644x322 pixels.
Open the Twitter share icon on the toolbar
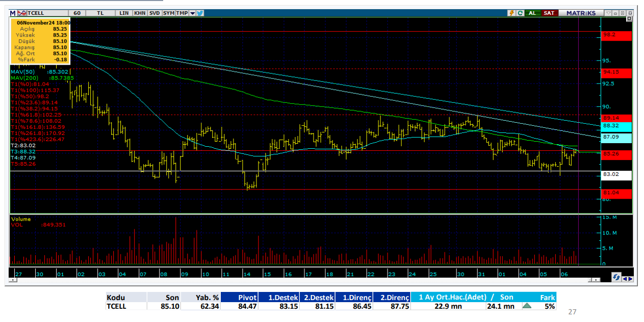click(x=201, y=13)
